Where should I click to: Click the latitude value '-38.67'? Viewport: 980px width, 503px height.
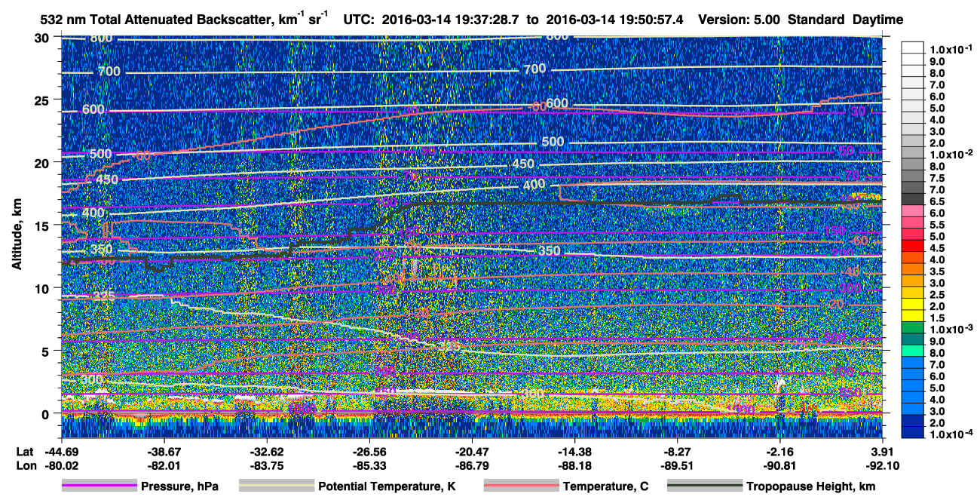click(164, 451)
